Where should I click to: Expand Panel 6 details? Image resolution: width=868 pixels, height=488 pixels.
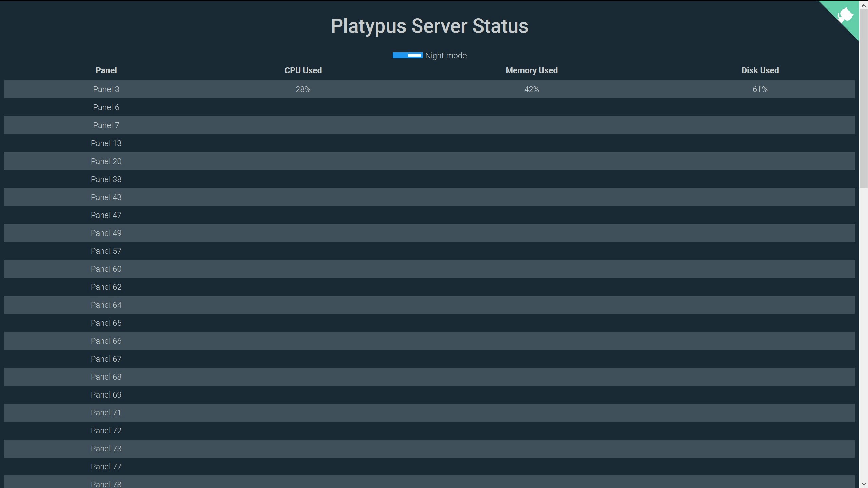tap(106, 107)
